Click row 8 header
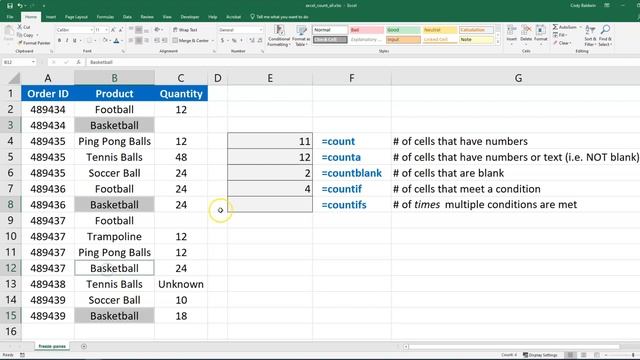This screenshot has height=360, width=640. click(10, 204)
